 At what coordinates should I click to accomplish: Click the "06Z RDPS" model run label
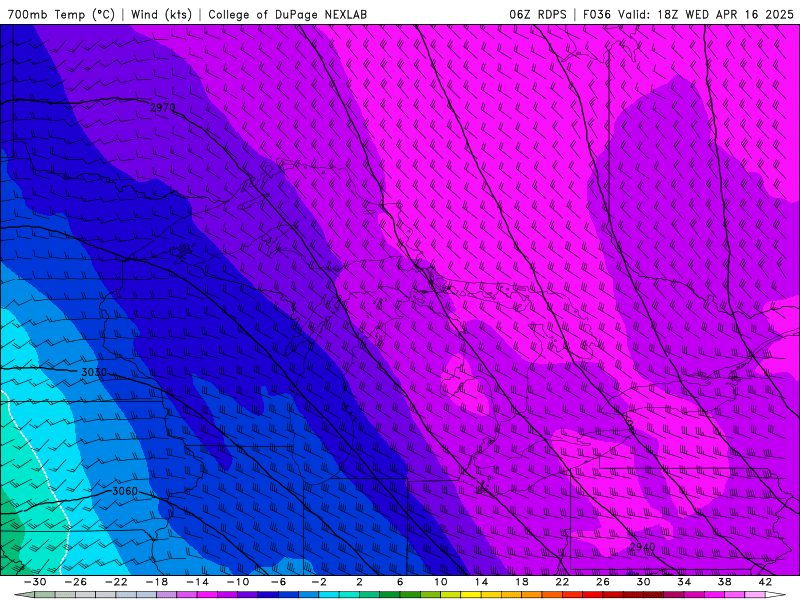[538, 14]
